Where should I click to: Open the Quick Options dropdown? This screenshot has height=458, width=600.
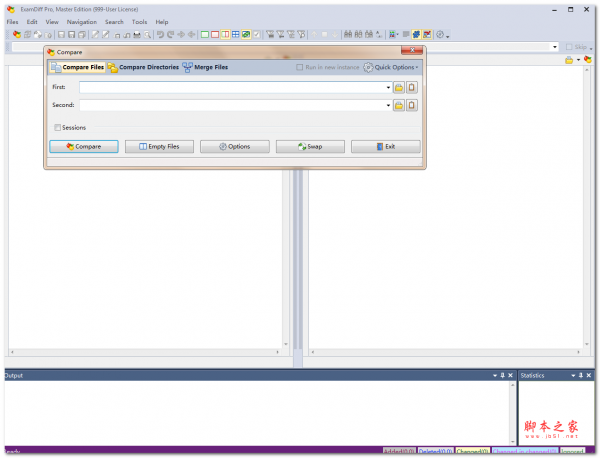(x=391, y=68)
